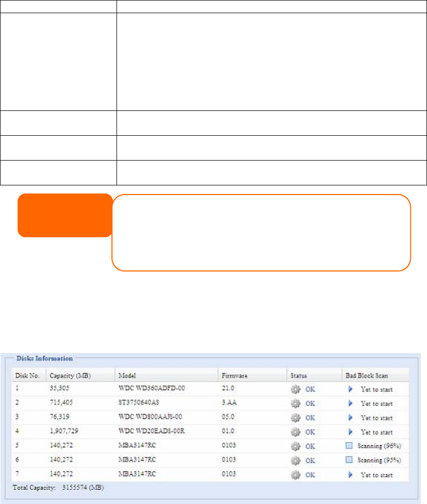Start bad block scan on disk 2

(x=351, y=403)
